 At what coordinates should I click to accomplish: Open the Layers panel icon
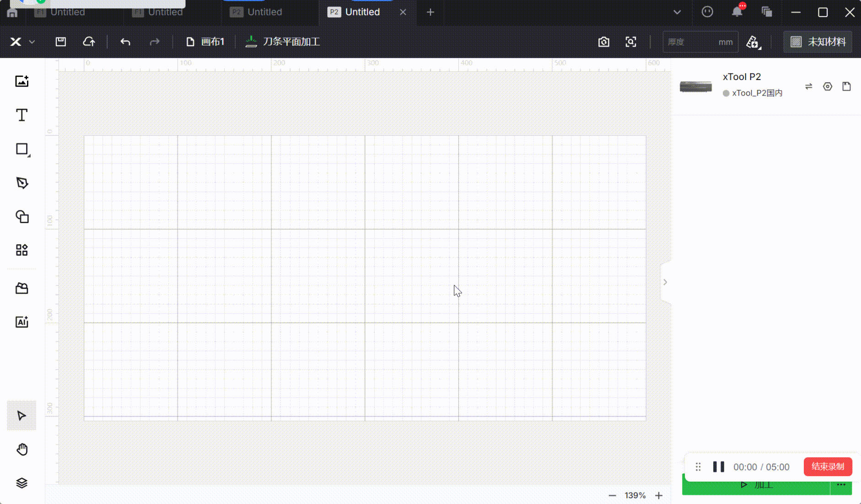coord(22,483)
